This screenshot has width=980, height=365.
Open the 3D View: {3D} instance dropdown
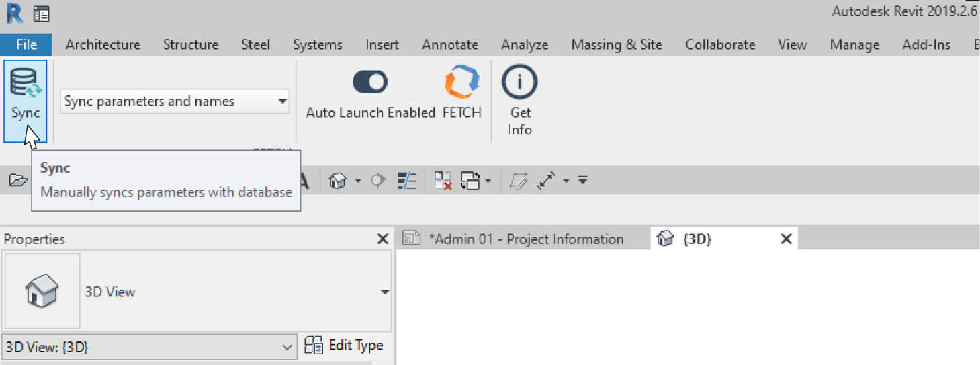click(148, 348)
